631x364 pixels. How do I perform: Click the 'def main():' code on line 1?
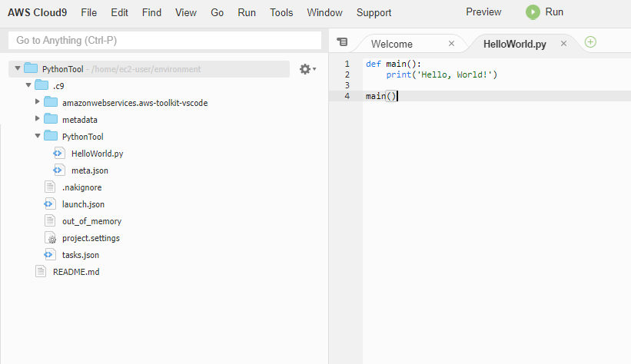click(394, 64)
